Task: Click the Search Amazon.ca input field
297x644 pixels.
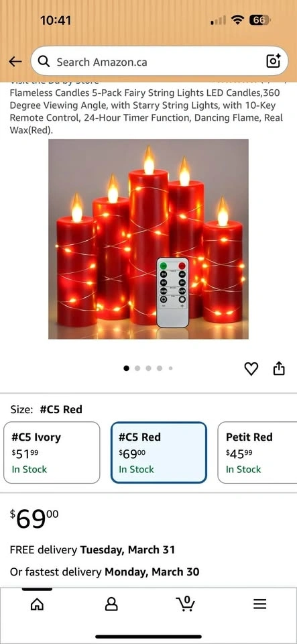Action: pyautogui.click(x=159, y=62)
